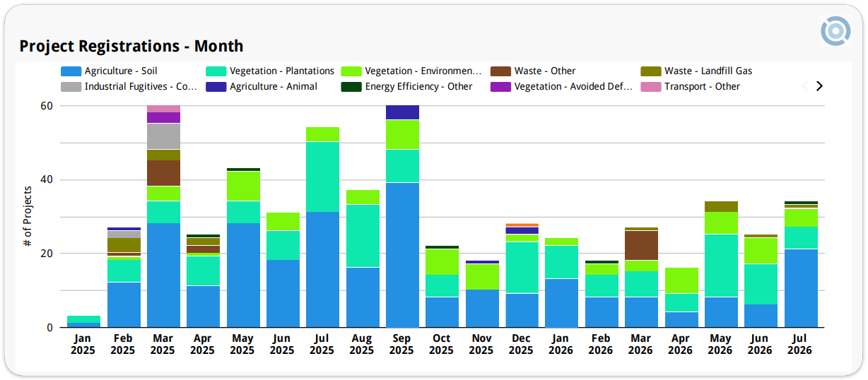The width and height of the screenshot is (868, 380).
Task: Click the 'Oct 2025' x-axis label
Action: tap(441, 345)
